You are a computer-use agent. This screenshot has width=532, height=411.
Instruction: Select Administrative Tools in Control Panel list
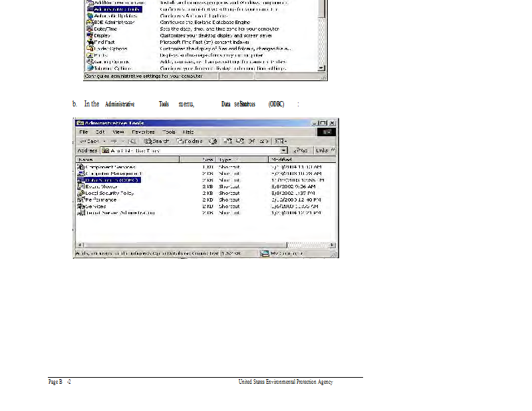click(x=116, y=9)
